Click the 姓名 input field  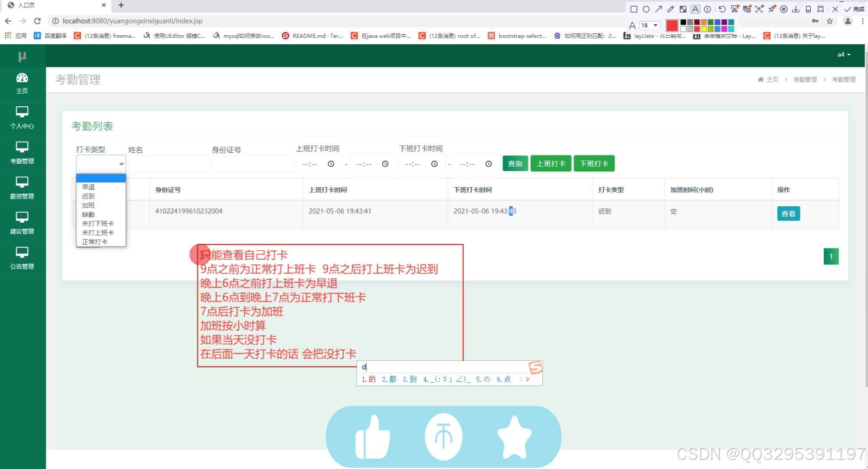coord(168,164)
